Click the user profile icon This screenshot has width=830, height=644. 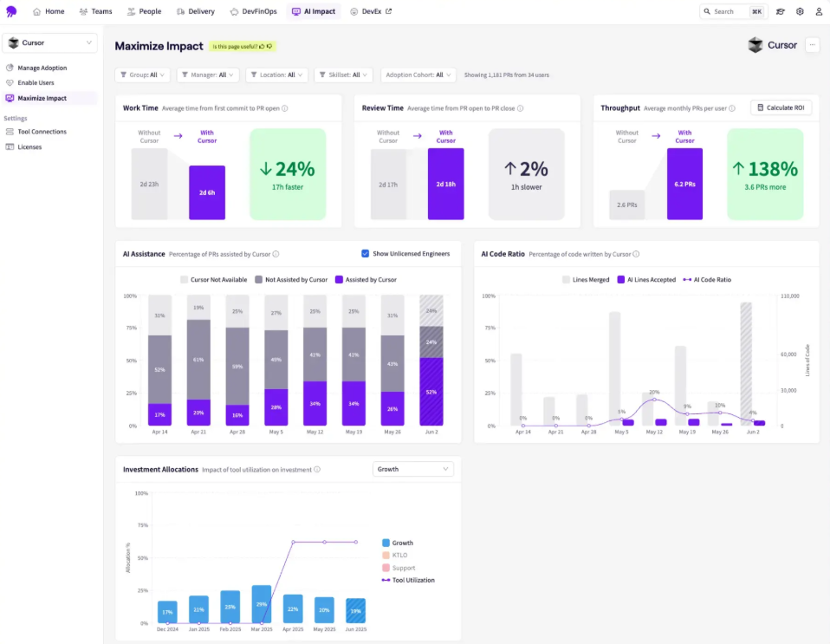pos(819,12)
